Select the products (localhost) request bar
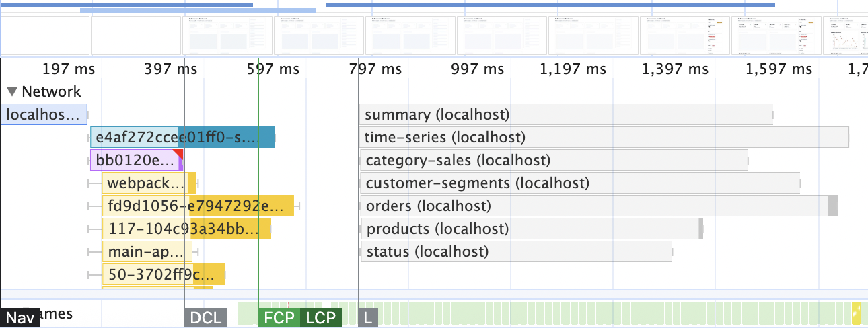The height and width of the screenshot is (328, 868). click(532, 229)
